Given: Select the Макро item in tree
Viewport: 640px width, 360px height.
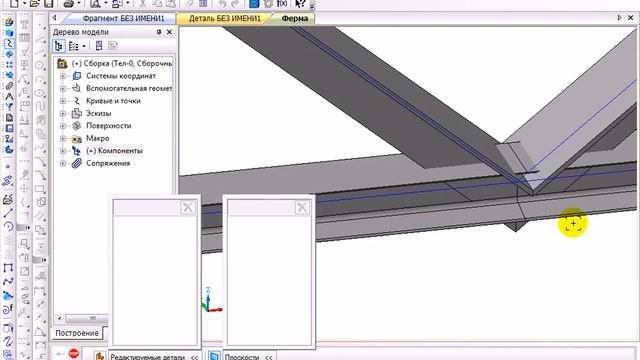Looking at the screenshot, I should point(98,138).
